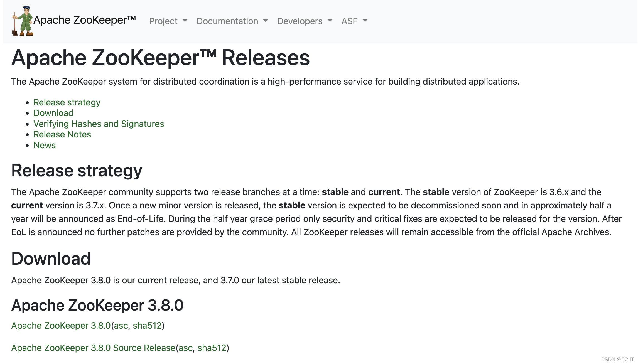Click the Apache ZooKeeper 3.8.0 subheading
Screen dimensions: 638x364
pos(97,305)
